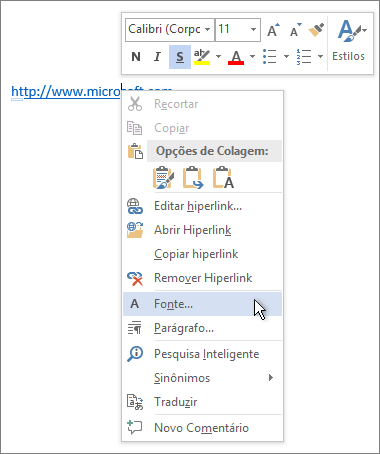This screenshot has height=454, width=380.
Task: Click the red X Remover Hiperlink icon
Action: tap(135, 278)
